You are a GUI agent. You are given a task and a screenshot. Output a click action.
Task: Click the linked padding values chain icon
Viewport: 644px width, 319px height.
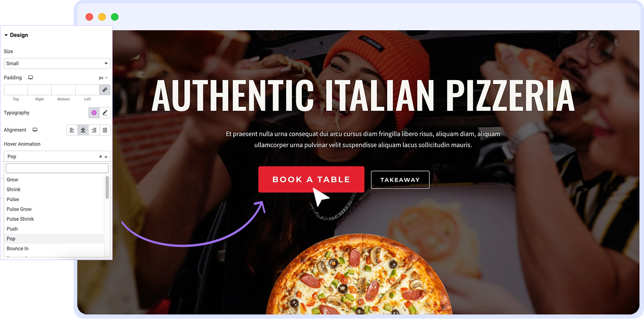(x=104, y=90)
